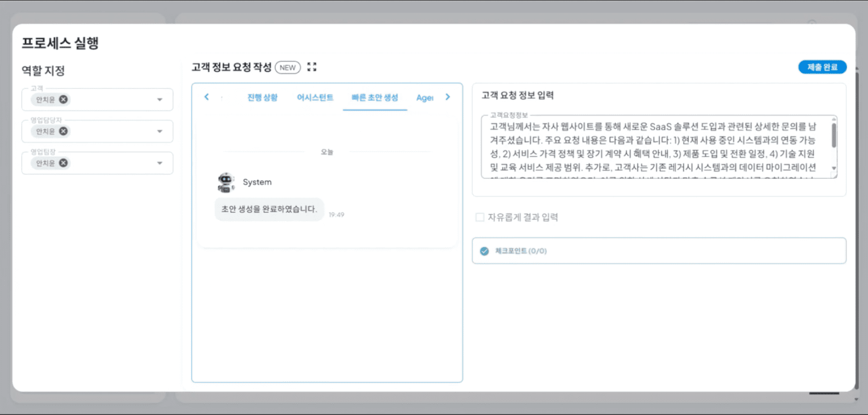This screenshot has height=415, width=868.
Task: Enable the 자유롭게 결과 입력 checkbox
Action: (x=479, y=217)
